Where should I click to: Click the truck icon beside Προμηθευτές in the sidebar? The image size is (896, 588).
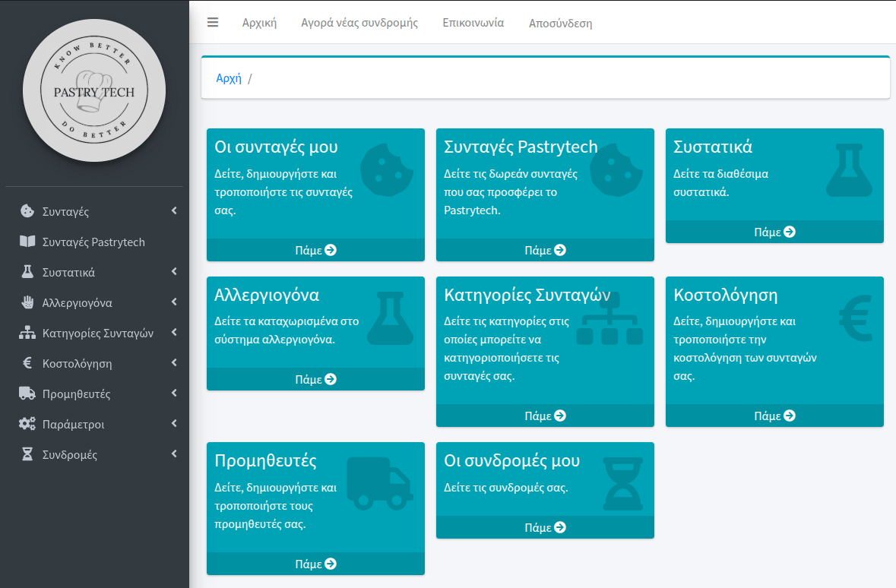coord(27,394)
